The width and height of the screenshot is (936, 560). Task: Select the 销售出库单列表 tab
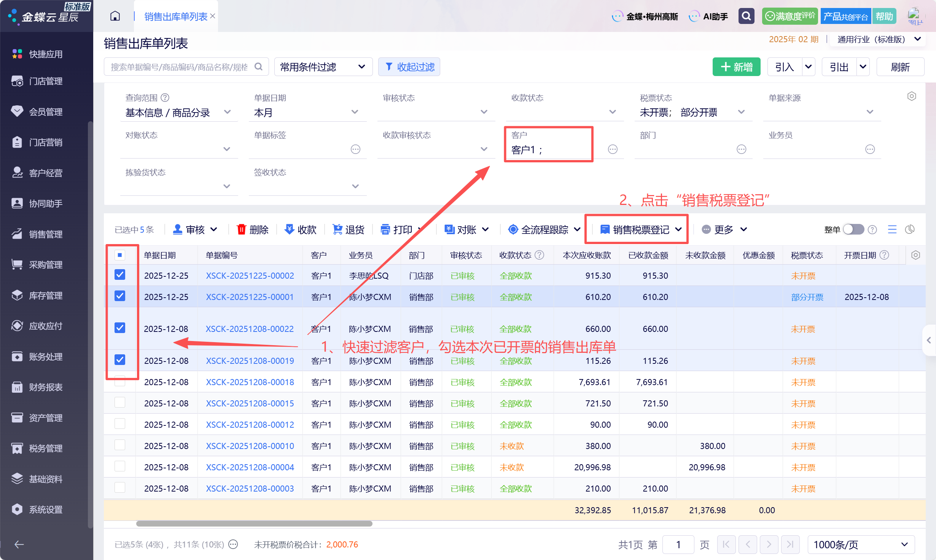tap(176, 16)
